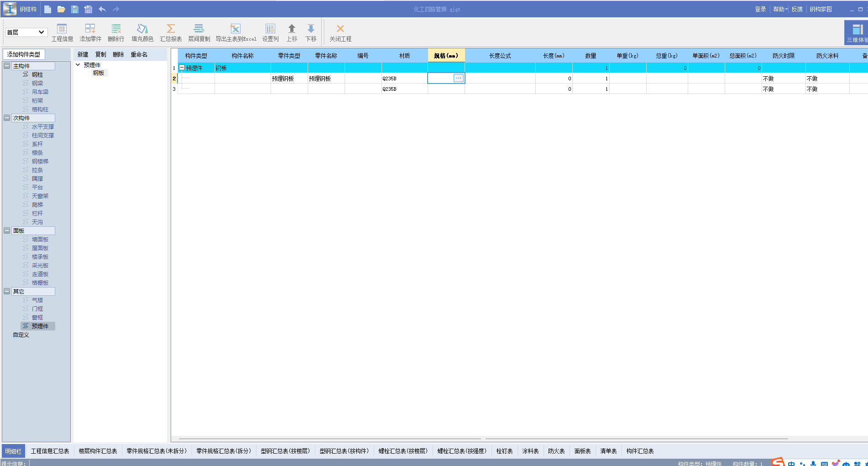Image resolution: width=868 pixels, height=466 pixels.
Task: Click the save-as icon in title bar
Action: coord(88,9)
